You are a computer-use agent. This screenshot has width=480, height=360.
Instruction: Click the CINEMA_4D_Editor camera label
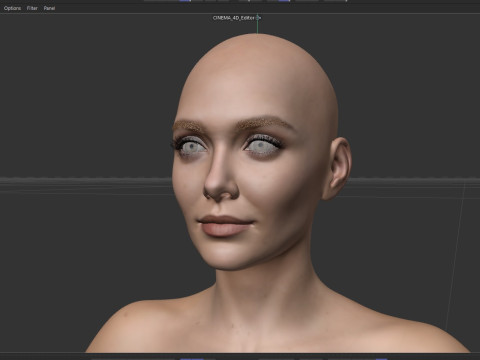point(234,18)
